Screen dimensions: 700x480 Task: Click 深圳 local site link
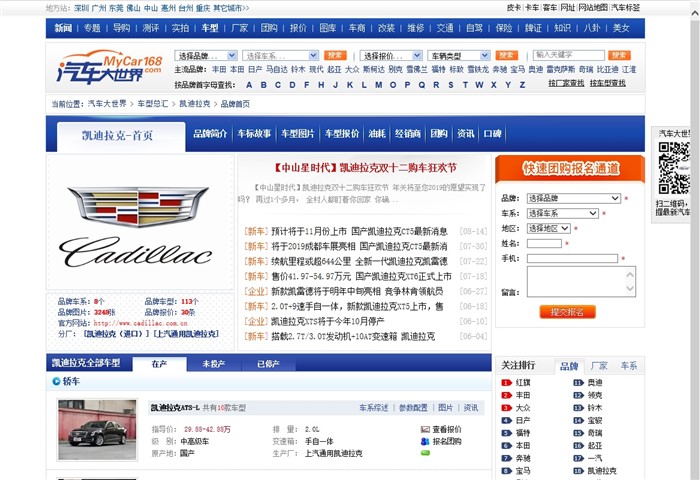(x=82, y=8)
